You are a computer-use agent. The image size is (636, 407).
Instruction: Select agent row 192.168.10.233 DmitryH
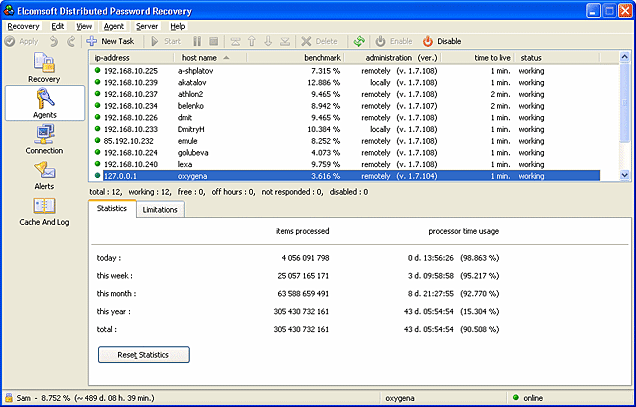[344, 129]
